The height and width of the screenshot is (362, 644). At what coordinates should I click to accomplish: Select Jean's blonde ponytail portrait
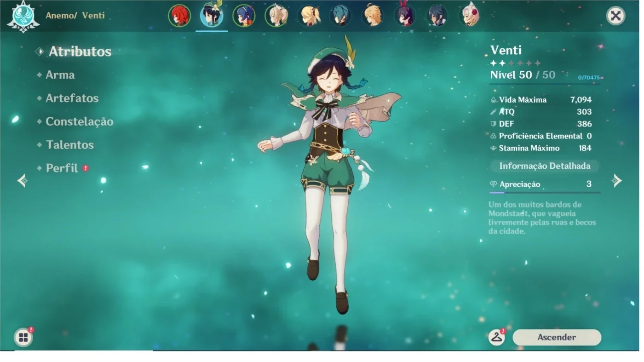click(x=276, y=16)
